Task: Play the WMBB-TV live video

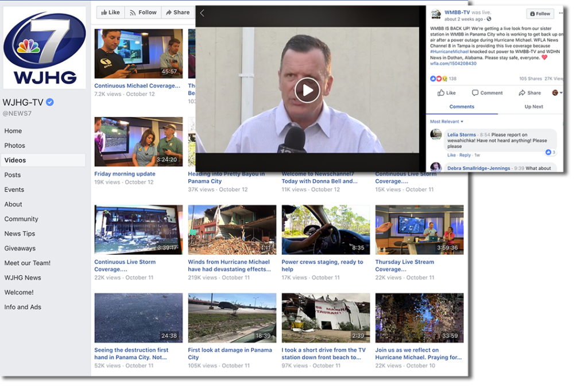Action: [x=307, y=90]
